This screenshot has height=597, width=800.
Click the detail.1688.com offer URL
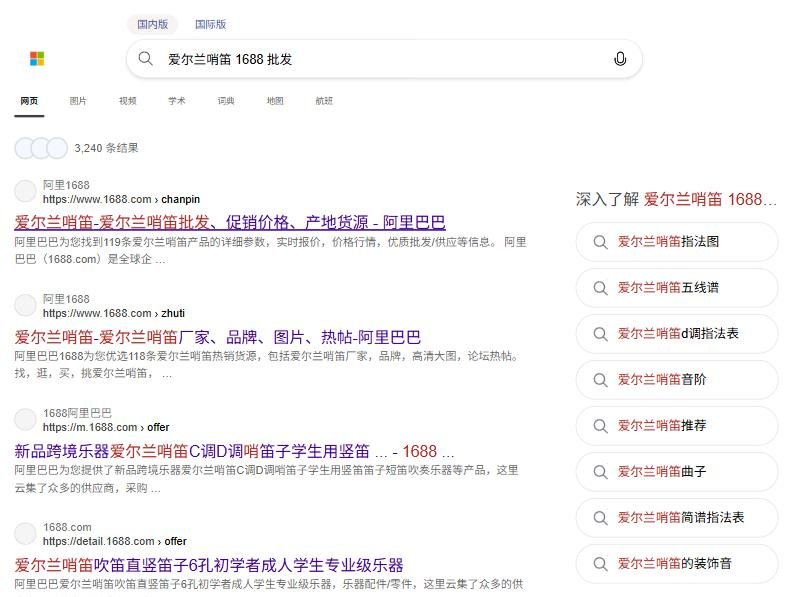click(x=115, y=541)
